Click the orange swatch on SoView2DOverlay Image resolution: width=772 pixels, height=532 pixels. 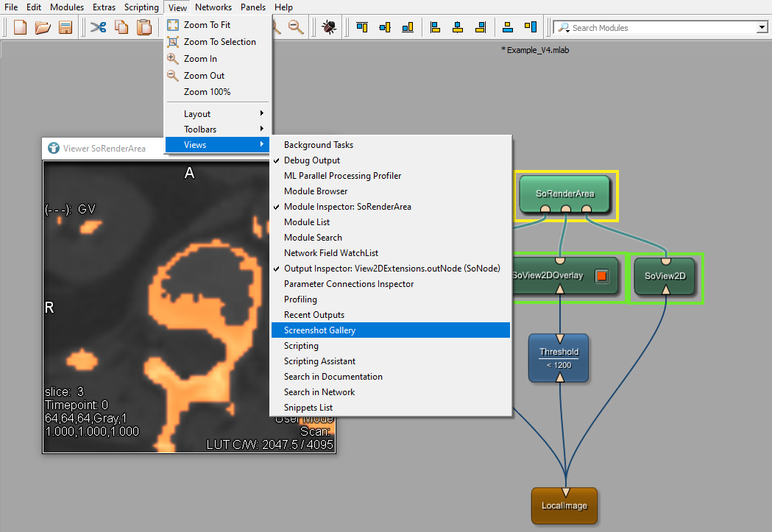(x=601, y=277)
